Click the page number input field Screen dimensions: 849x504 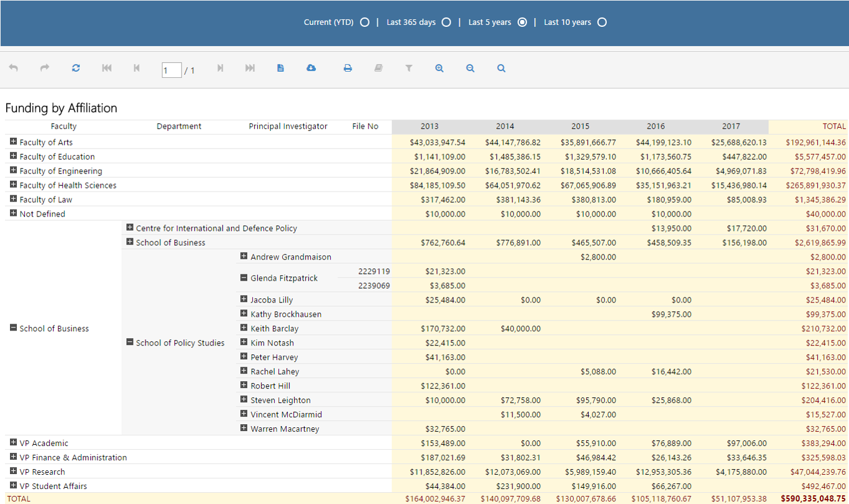(x=172, y=70)
